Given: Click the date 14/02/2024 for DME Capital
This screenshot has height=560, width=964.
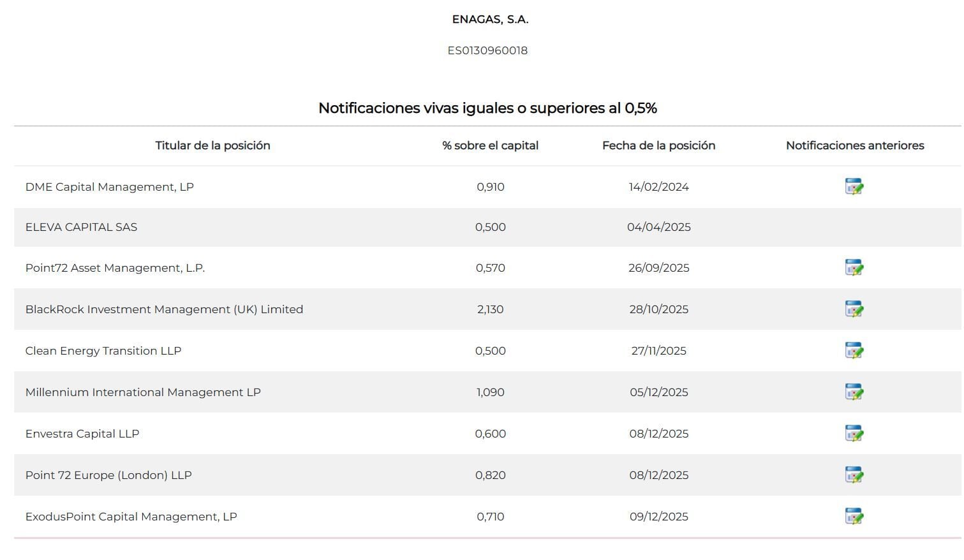Looking at the screenshot, I should pyautogui.click(x=658, y=187).
